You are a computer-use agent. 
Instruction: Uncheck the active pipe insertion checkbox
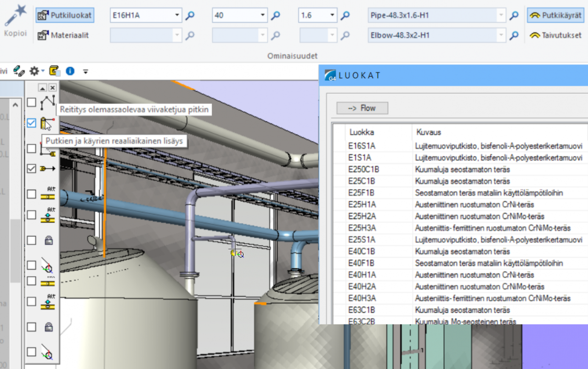[x=31, y=123]
